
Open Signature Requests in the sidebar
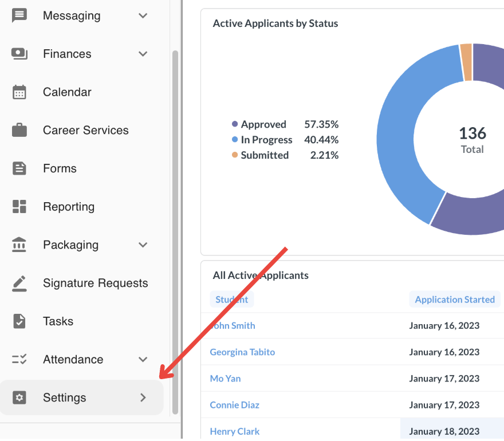96,283
